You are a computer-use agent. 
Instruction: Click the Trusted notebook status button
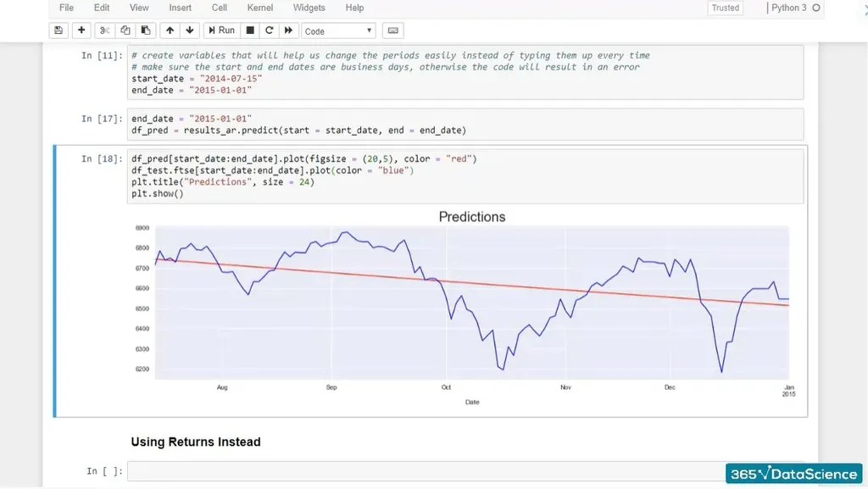click(x=725, y=8)
